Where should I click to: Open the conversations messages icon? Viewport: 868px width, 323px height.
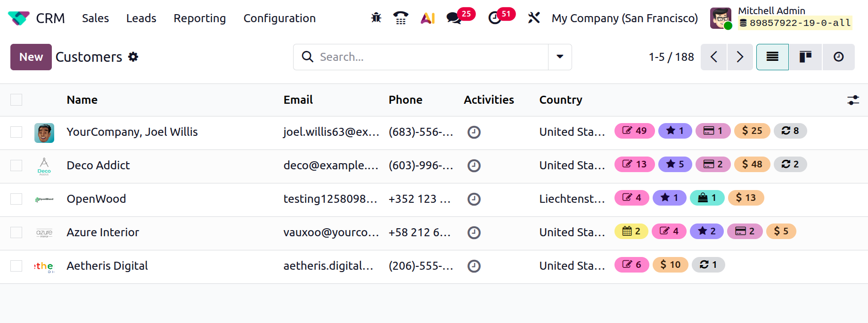click(454, 18)
